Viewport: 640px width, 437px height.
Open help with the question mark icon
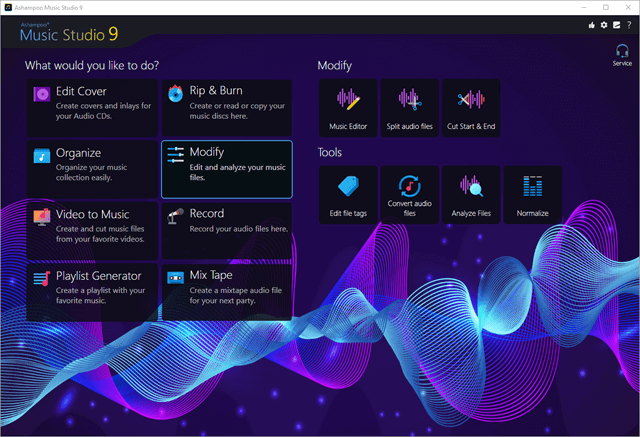629,25
